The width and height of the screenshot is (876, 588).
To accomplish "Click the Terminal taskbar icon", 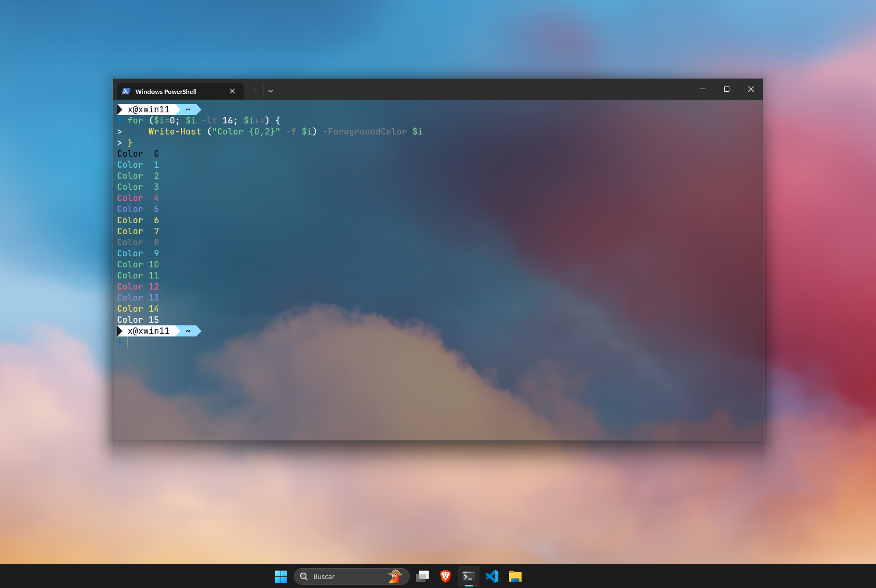I will tap(468, 576).
